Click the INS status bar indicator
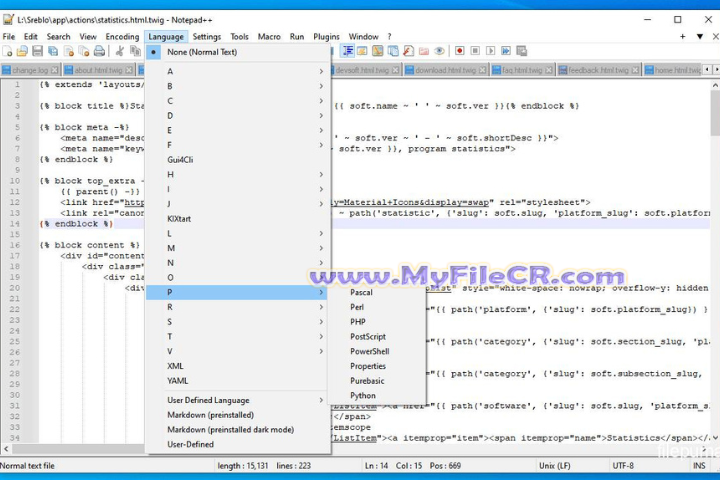The image size is (720, 480). (699, 466)
